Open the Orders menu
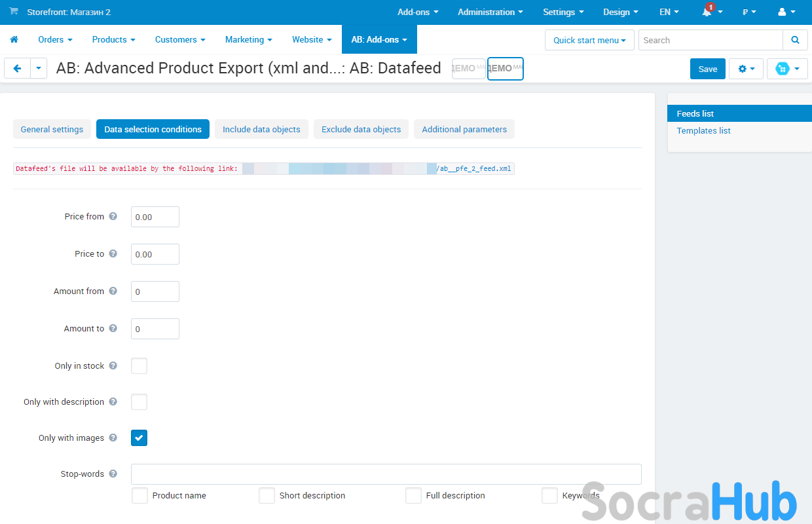 click(x=56, y=40)
